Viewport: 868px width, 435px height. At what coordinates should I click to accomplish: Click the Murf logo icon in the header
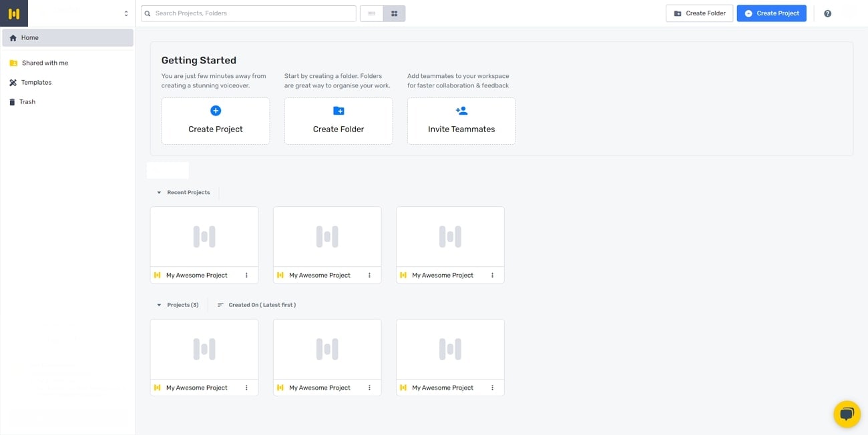14,13
